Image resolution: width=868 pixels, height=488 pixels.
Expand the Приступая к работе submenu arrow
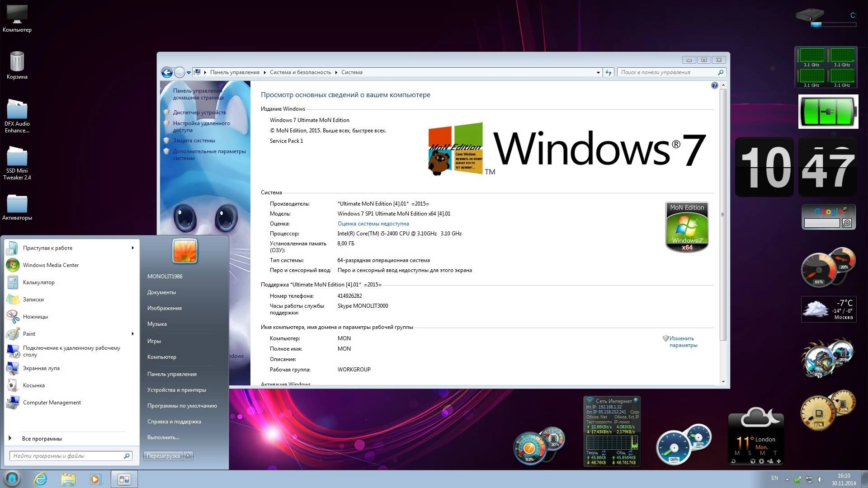pos(132,248)
